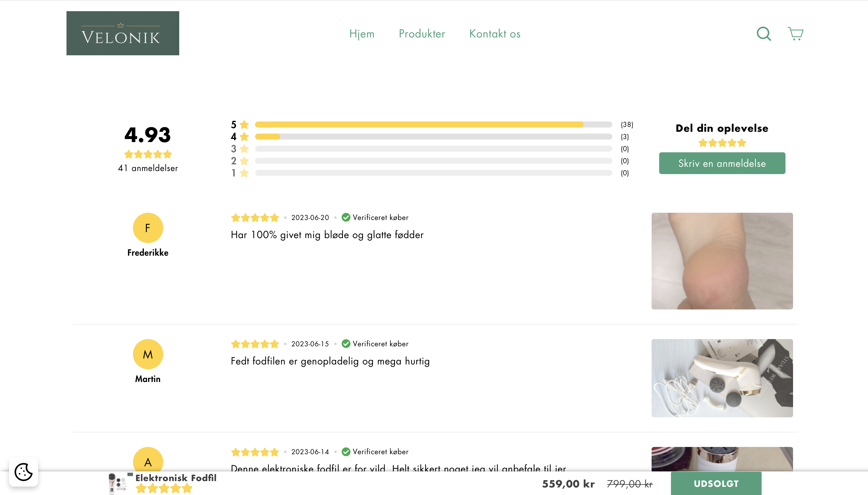The height and width of the screenshot is (495, 868).
Task: Open the search icon
Action: coord(763,34)
